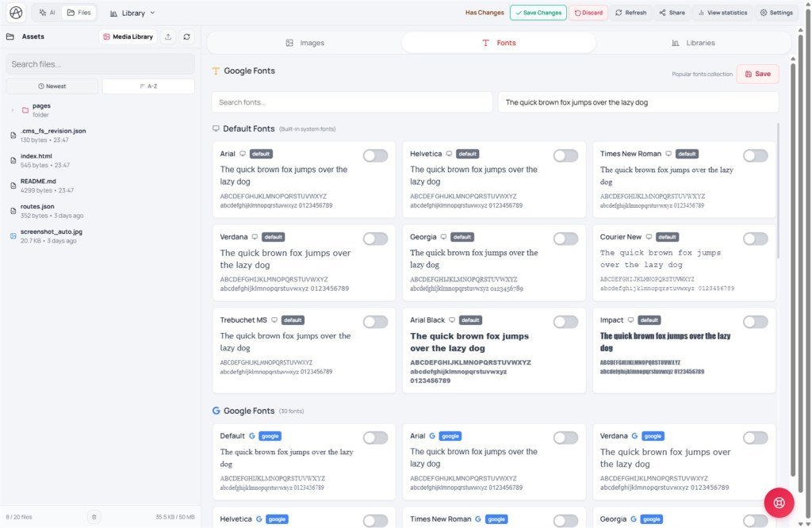Toggle the default Times New Roman font
This screenshot has width=812, height=528.
[756, 156]
